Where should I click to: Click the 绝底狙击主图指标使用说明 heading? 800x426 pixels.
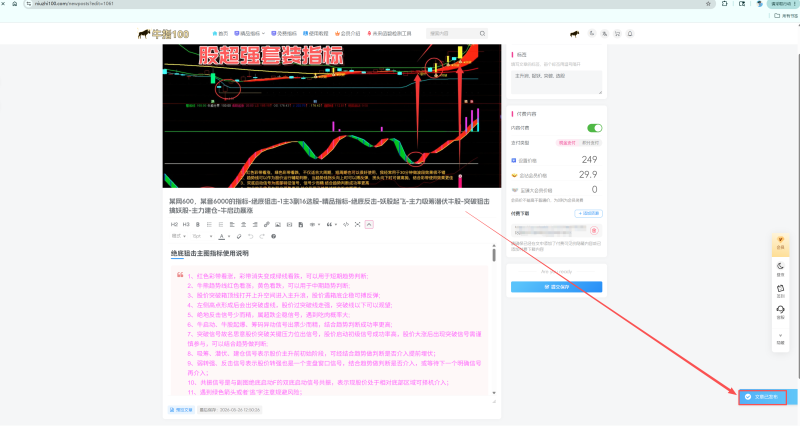click(x=210, y=253)
